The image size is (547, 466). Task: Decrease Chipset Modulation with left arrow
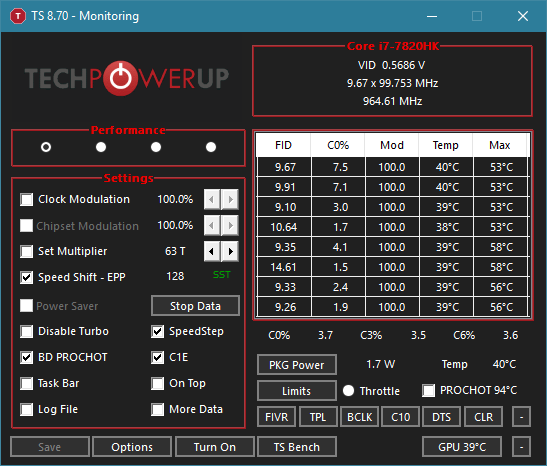(x=212, y=225)
